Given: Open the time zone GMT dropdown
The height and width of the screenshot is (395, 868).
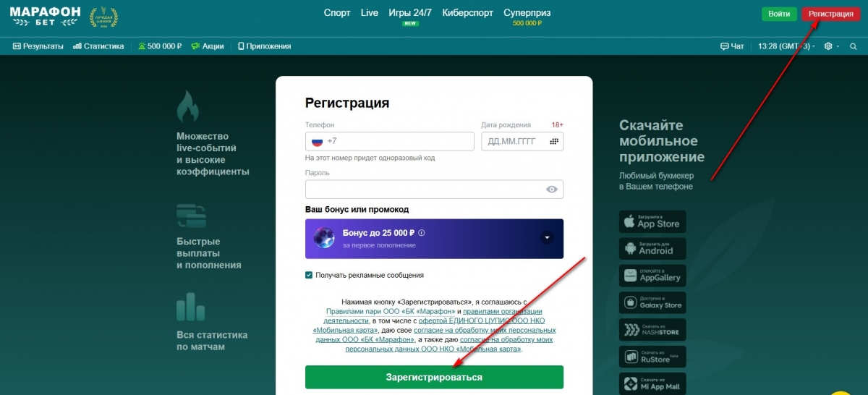Looking at the screenshot, I should 786,46.
